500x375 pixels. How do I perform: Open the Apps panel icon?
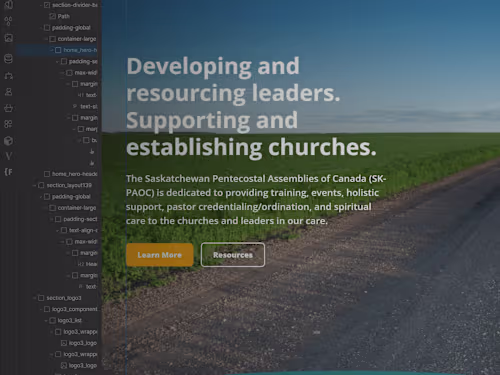8,124
